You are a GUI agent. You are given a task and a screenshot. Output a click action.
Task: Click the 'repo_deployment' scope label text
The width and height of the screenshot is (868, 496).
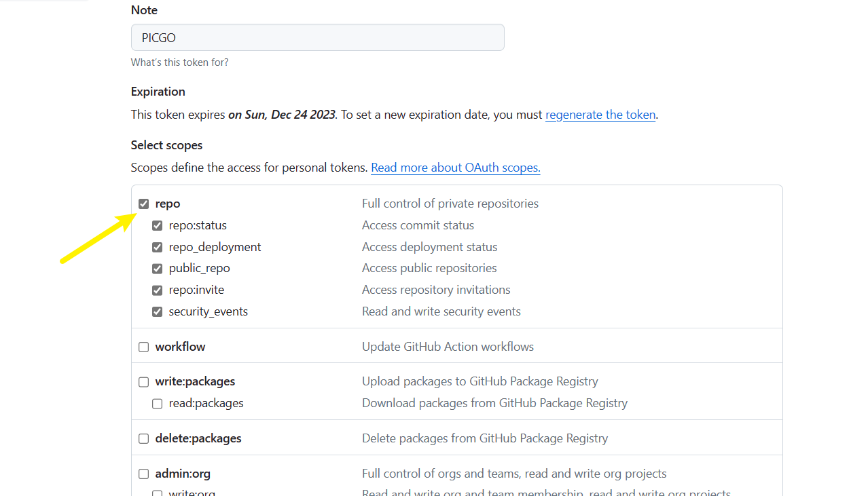click(215, 247)
